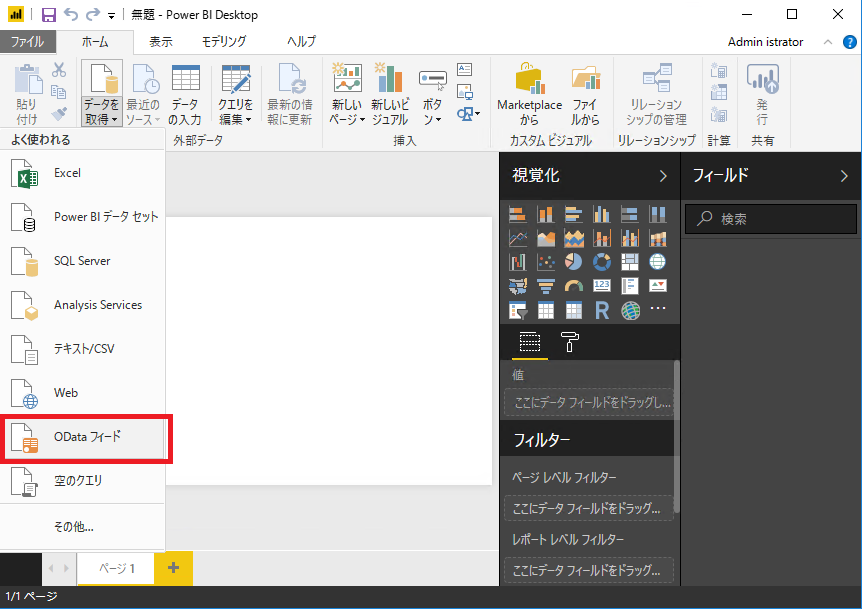862x609 pixels.
Task: Select the gauge visual
Action: pos(574,286)
